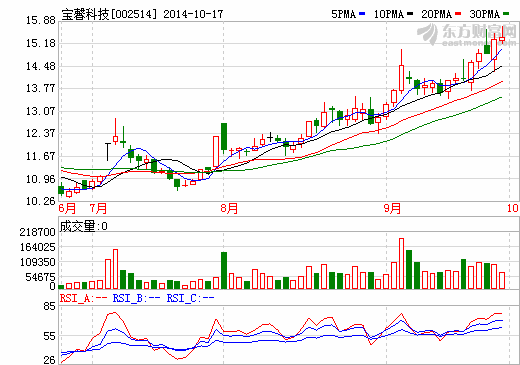Image resolution: width=520 pixels, height=365 pixels.
Task: Click the 55 RSI axis label
Action: click(49, 337)
